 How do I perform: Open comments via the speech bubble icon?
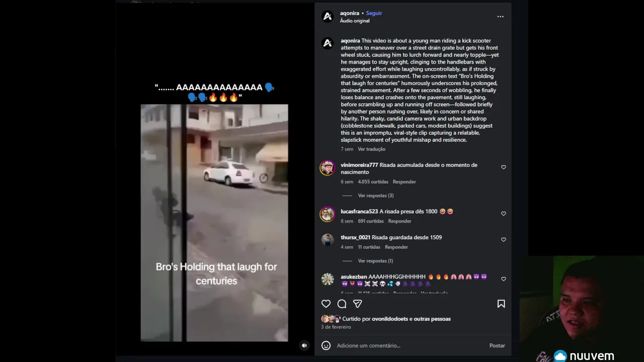342,304
